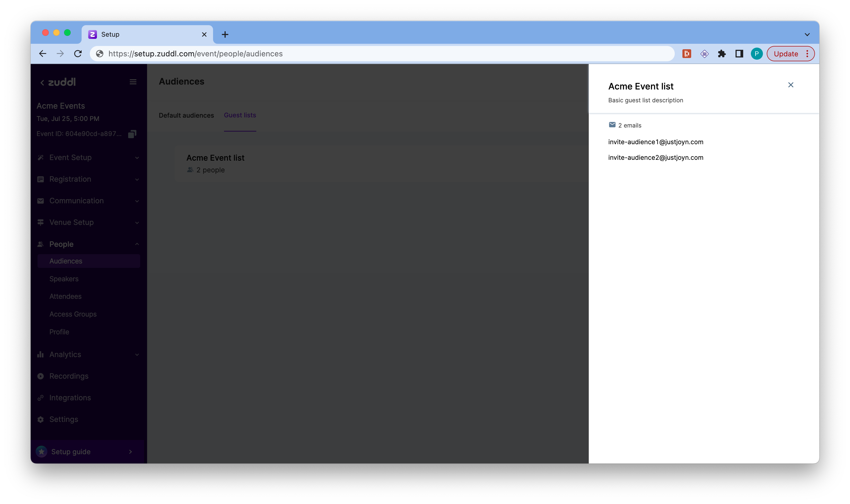The height and width of the screenshot is (504, 850).
Task: Open Audiences in the sidebar
Action: pos(88,261)
